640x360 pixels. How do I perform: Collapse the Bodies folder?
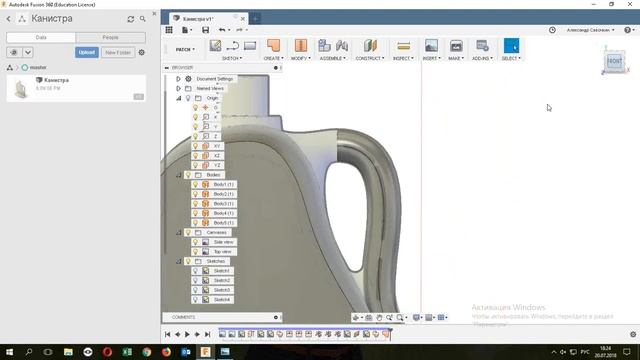(178, 175)
